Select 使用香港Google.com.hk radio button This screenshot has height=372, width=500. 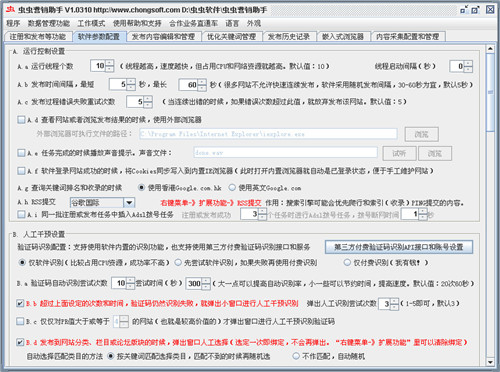point(141,188)
